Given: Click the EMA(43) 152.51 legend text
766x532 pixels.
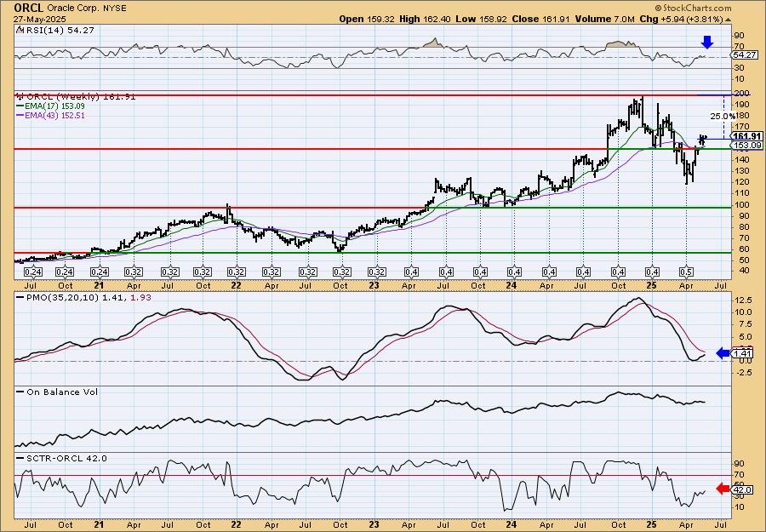Looking at the screenshot, I should click(x=54, y=116).
